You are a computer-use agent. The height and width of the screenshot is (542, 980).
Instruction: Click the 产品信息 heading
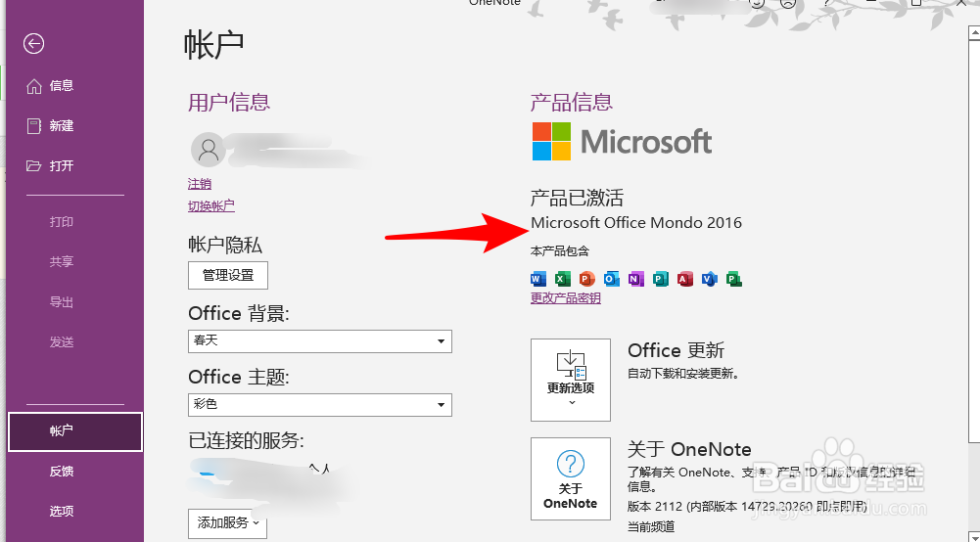572,103
